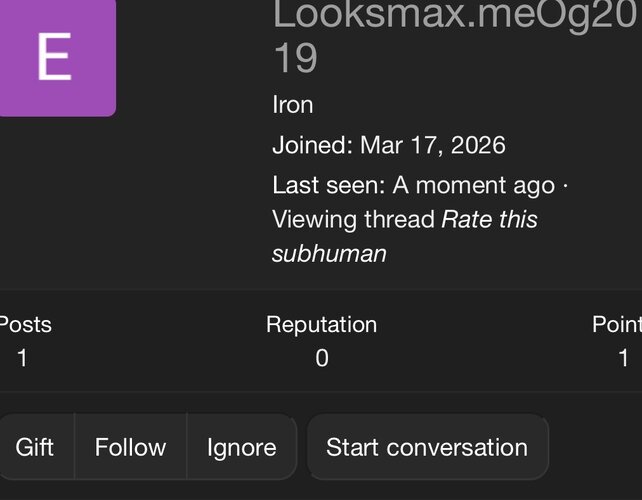
Task: Open the Looksmax.meOg2019 username heading
Action: pyautogui.click(x=454, y=36)
